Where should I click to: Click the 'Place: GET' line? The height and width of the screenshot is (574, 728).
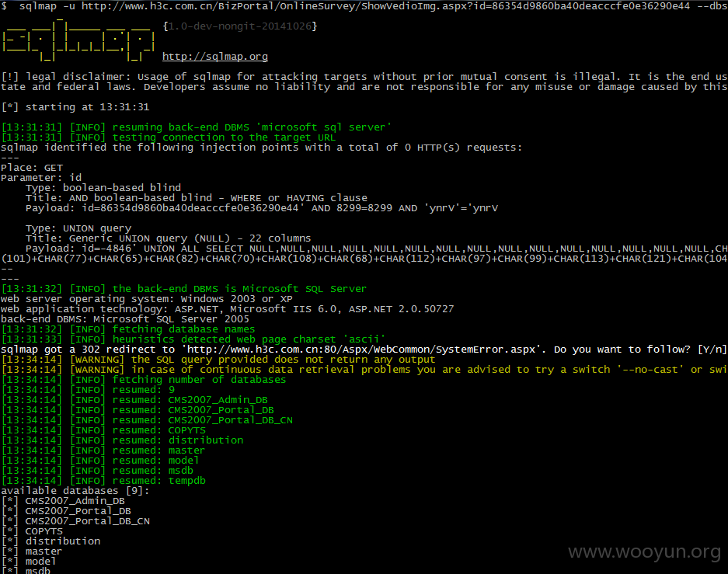tap(32, 168)
